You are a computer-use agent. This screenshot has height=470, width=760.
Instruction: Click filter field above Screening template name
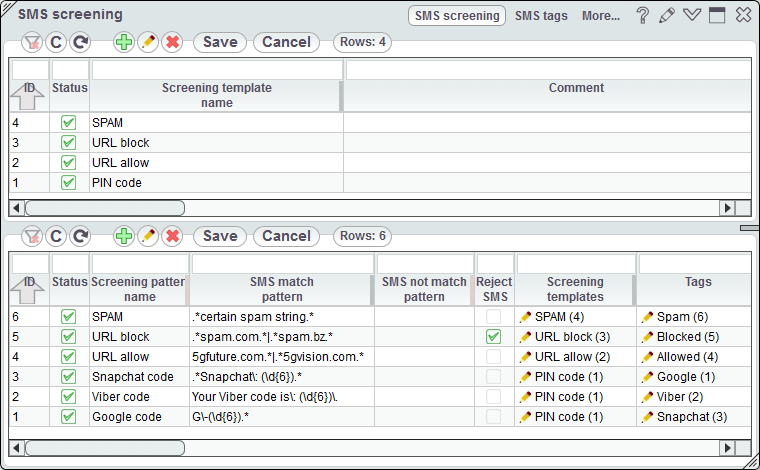click(x=217, y=70)
